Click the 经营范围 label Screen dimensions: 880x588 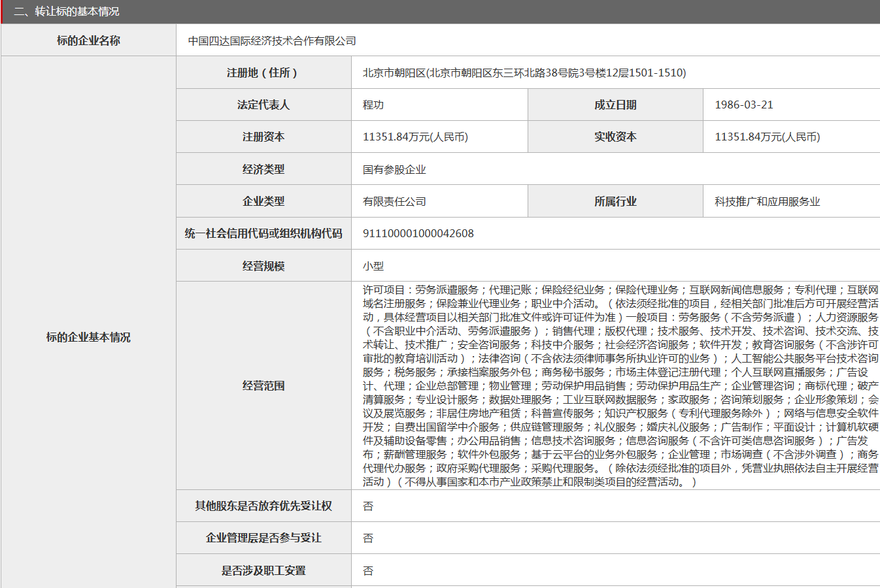tap(263, 385)
